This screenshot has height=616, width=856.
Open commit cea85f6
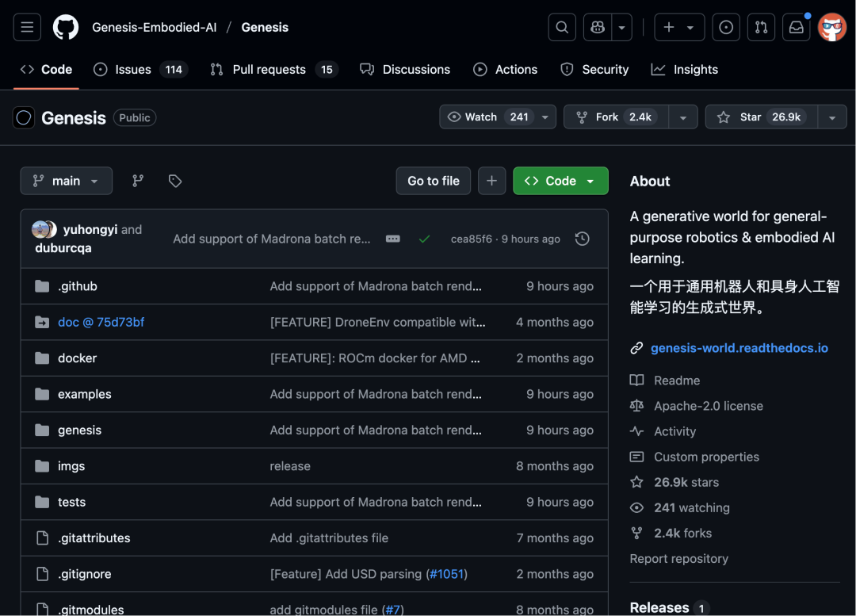coord(471,239)
